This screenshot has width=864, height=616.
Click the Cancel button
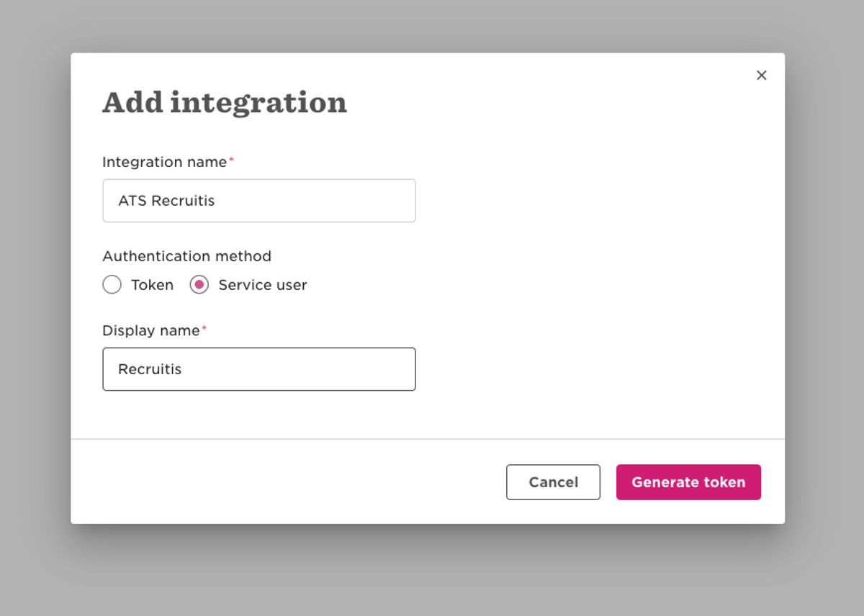553,482
